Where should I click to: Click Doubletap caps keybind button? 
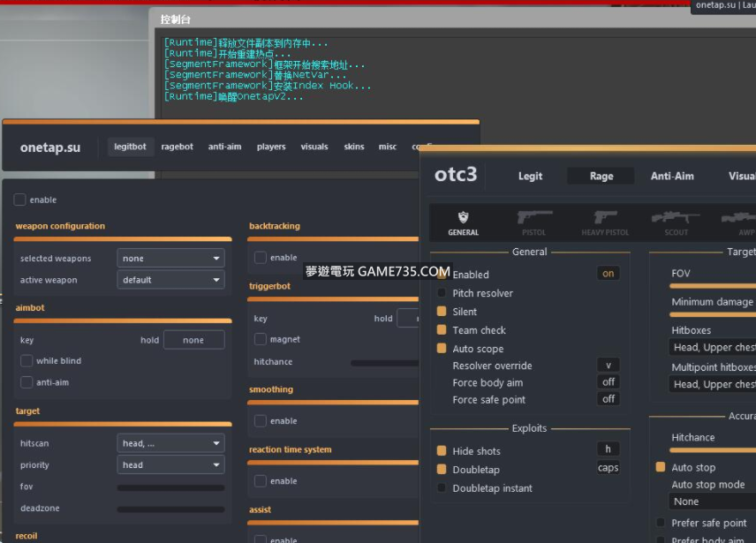(x=608, y=467)
